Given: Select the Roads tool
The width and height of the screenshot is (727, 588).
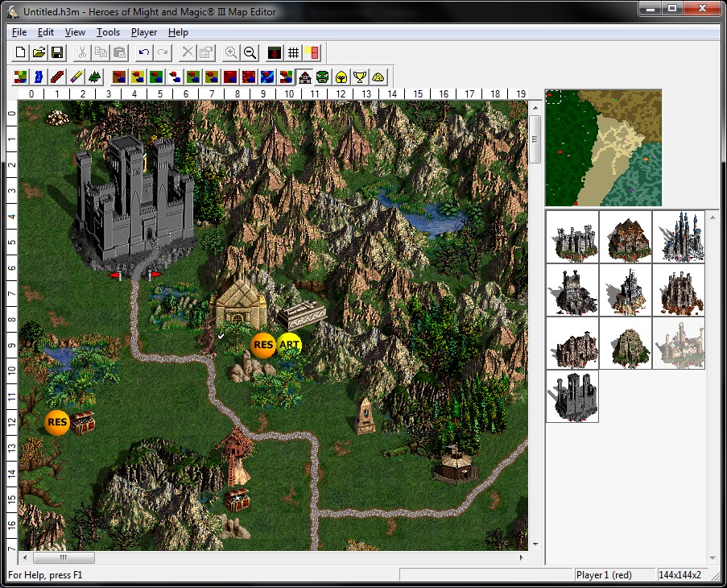Looking at the screenshot, I should (x=57, y=77).
